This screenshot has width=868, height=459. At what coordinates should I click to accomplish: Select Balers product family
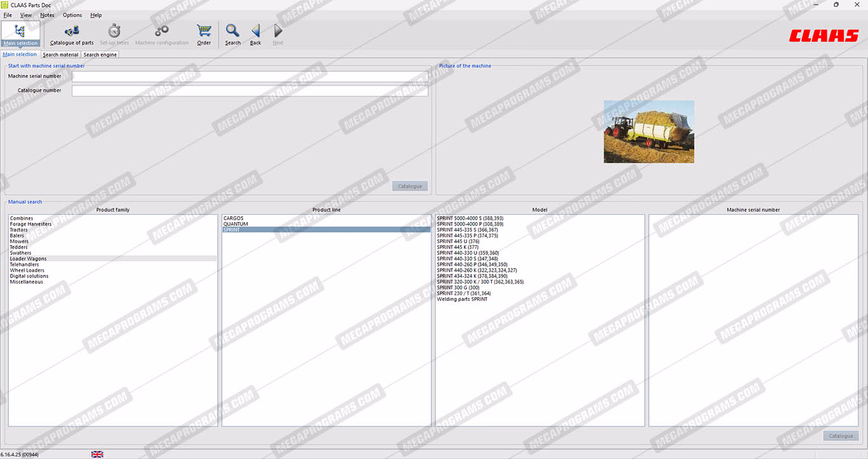[112, 236]
